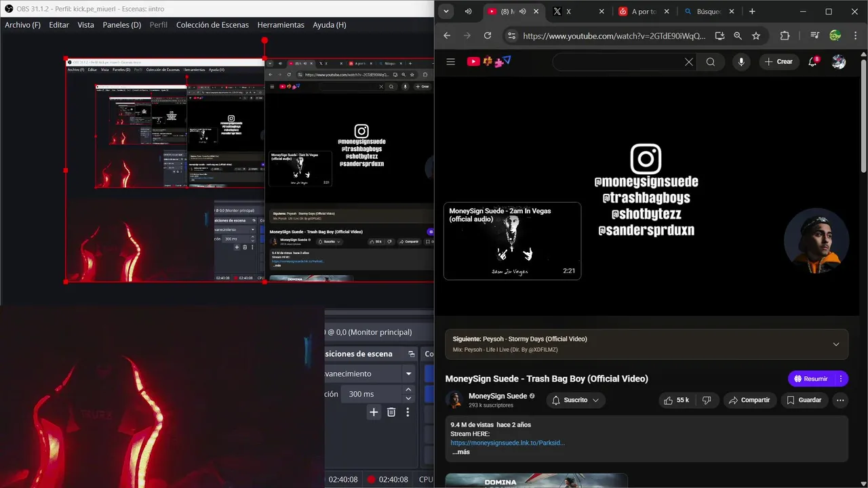Open the Colección de Escenas menu
868x488 pixels.
pos(213,24)
